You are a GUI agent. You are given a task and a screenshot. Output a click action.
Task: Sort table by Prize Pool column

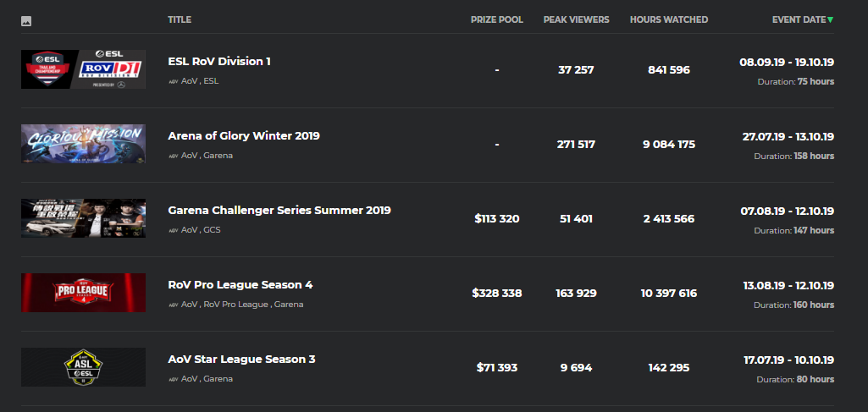coord(496,19)
